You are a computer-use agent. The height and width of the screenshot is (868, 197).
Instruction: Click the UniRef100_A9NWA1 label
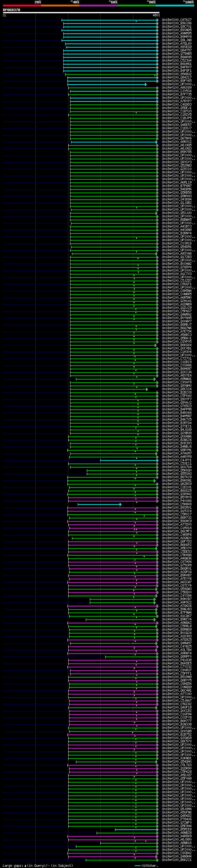177,379
